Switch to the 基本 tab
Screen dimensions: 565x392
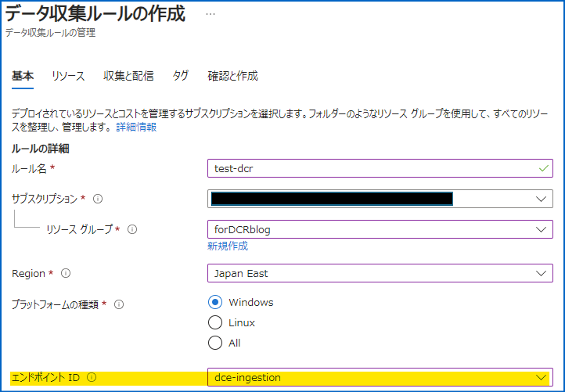click(23, 76)
